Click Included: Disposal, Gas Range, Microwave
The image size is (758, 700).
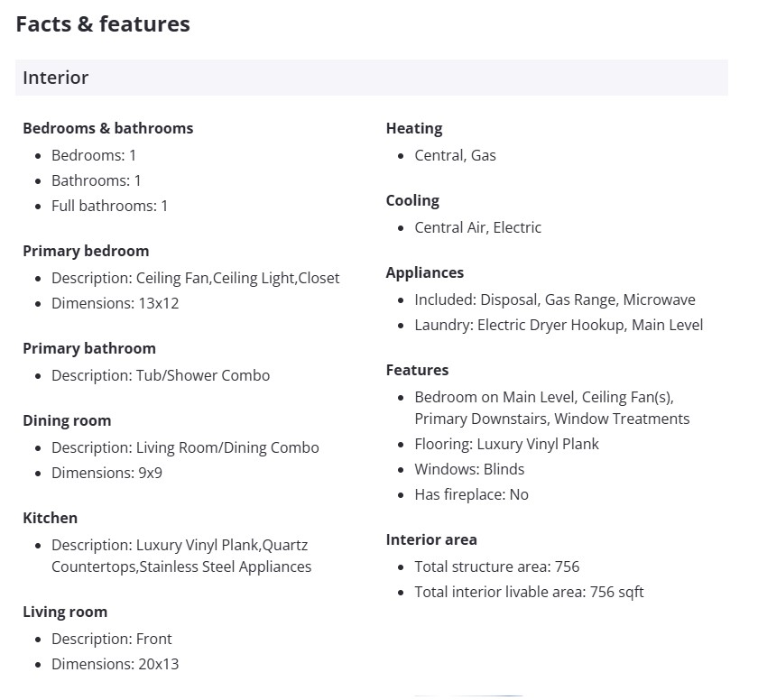click(x=554, y=299)
